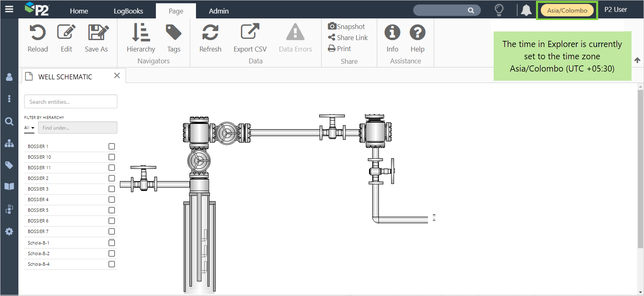Image resolution: width=644 pixels, height=296 pixels.
Task: Export data using Export CSV
Action: coord(250,33)
